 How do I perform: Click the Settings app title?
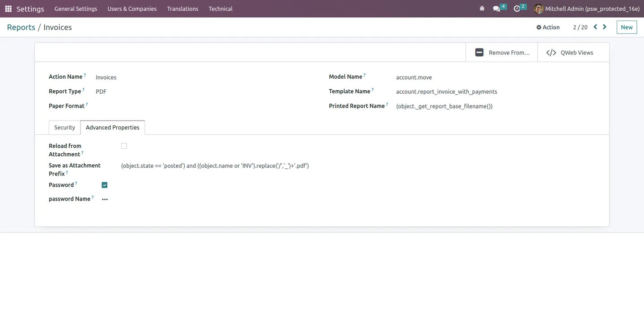pyautogui.click(x=30, y=8)
